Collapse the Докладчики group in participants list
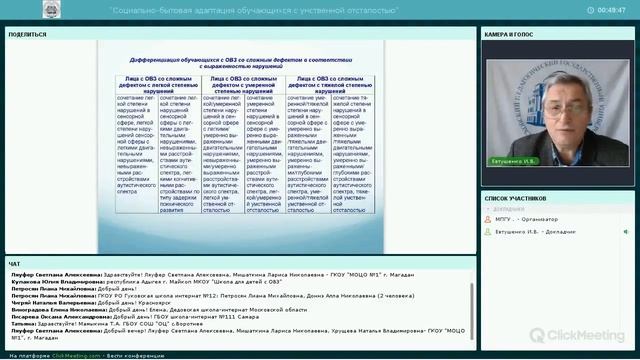The image size is (640, 360). click(488, 209)
